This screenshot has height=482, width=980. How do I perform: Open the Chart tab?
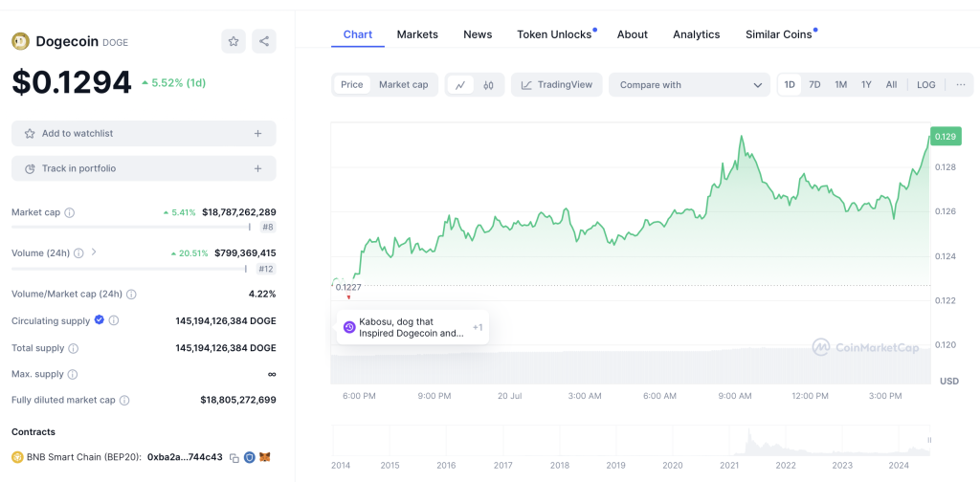point(358,34)
